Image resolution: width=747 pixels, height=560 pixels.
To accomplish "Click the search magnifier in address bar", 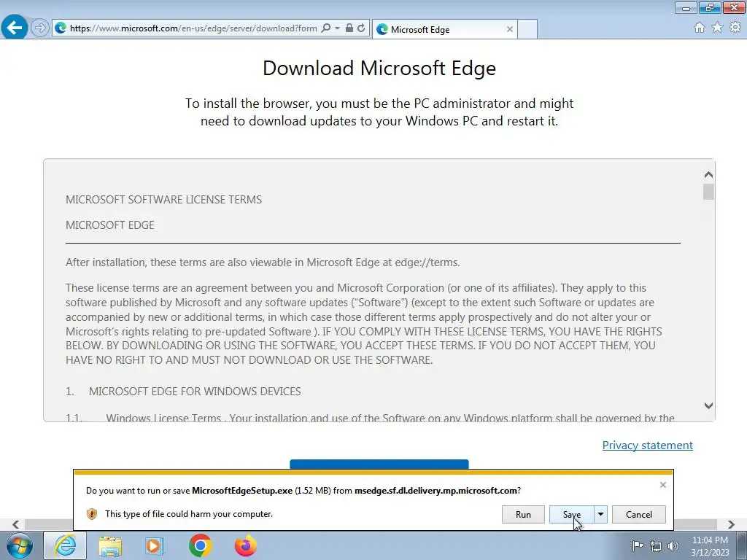I will point(326,28).
